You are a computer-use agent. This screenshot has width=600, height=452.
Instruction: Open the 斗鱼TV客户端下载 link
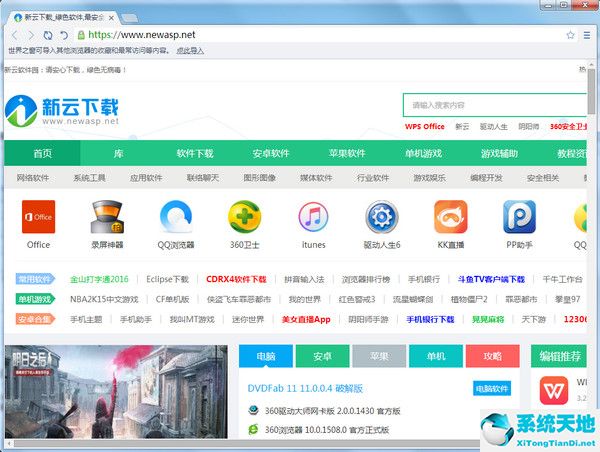coord(491,279)
